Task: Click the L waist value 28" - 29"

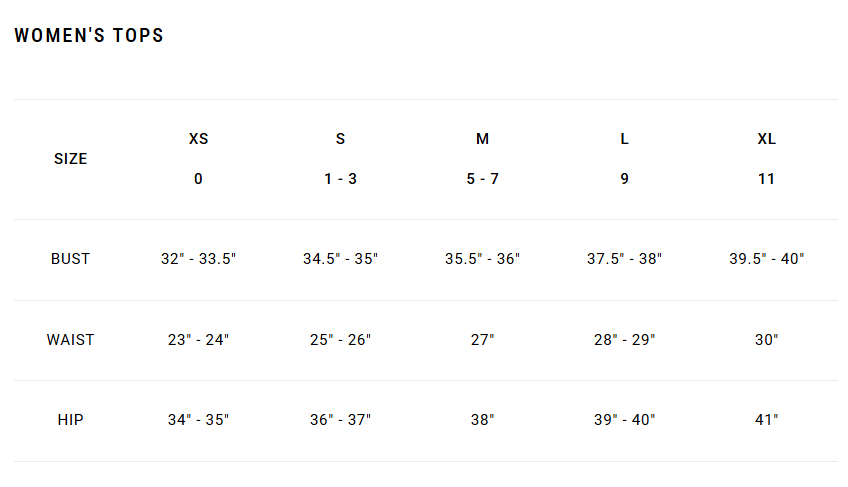Action: point(624,340)
